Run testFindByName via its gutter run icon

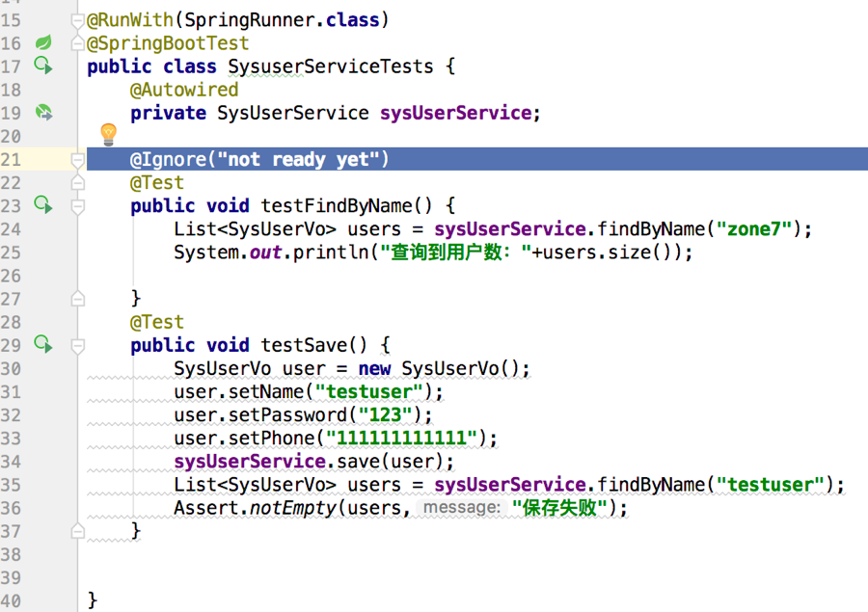(43, 204)
